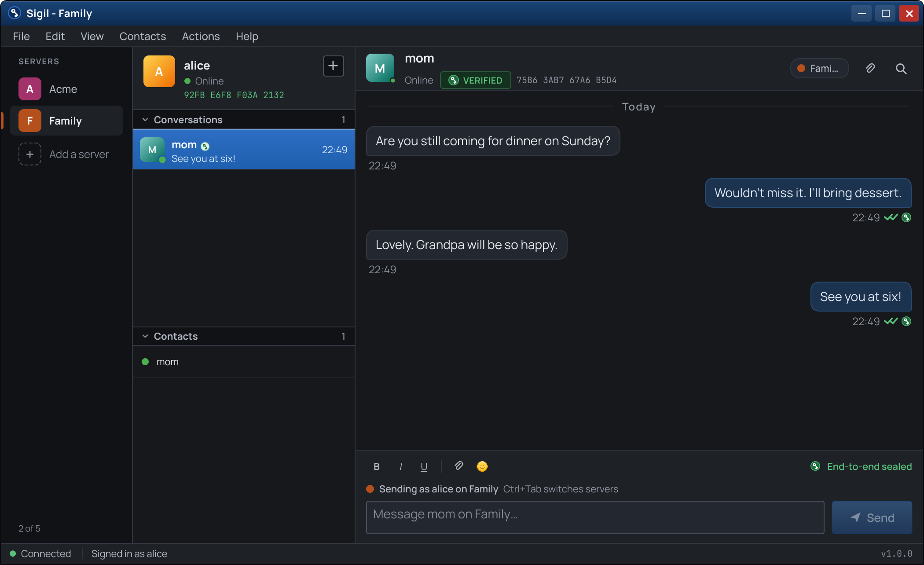This screenshot has height=565, width=924.
Task: Click the orange dot beside Sending as alice
Action: pyautogui.click(x=370, y=489)
